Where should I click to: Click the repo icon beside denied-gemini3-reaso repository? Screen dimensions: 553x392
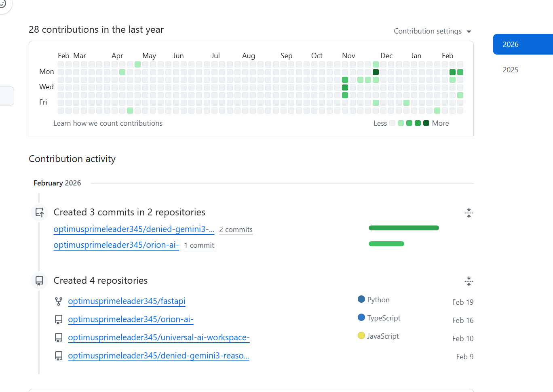[59, 356]
